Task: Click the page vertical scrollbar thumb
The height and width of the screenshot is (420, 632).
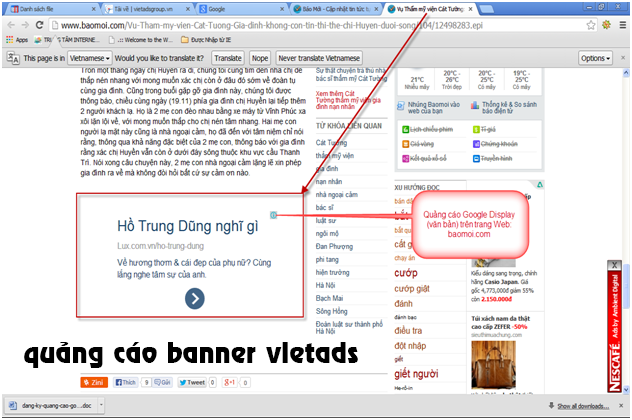Action: 626,286
